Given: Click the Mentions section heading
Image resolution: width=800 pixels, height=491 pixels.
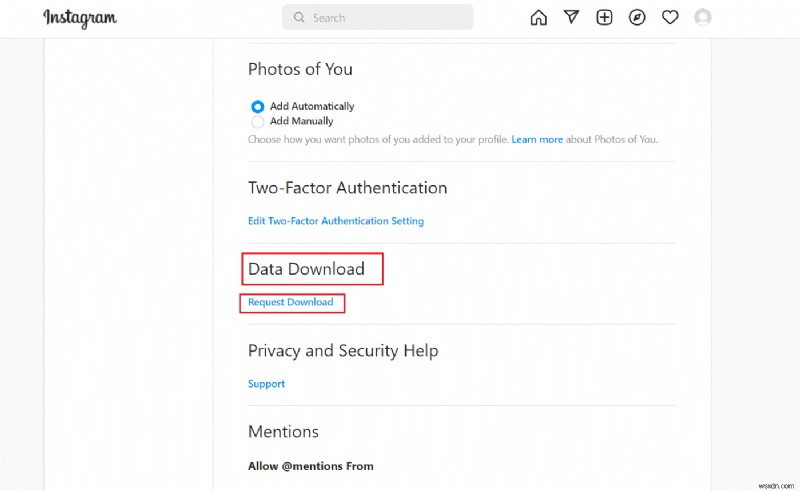Looking at the screenshot, I should tap(283, 432).
